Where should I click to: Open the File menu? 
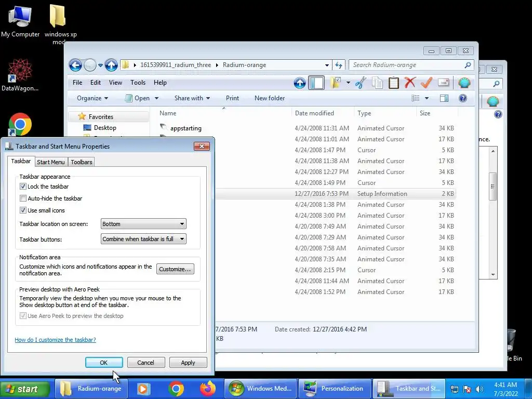pyautogui.click(x=77, y=83)
